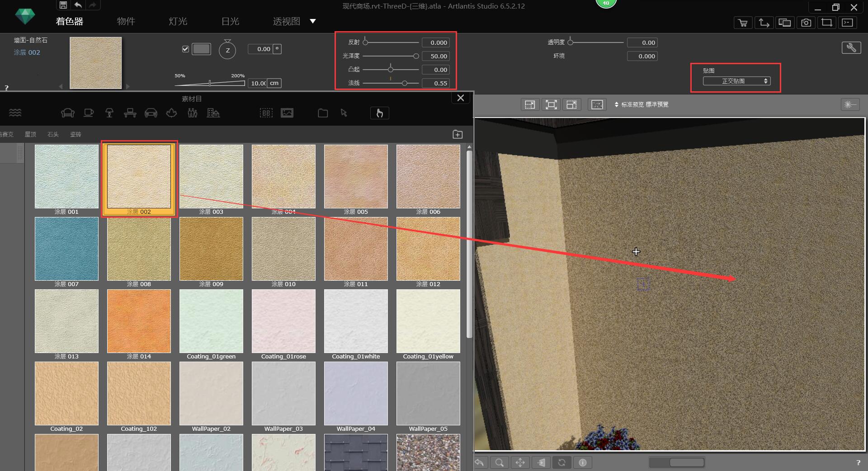Select the WallPaper_04 thumbnail
This screenshot has width=868, height=471.
click(x=356, y=393)
